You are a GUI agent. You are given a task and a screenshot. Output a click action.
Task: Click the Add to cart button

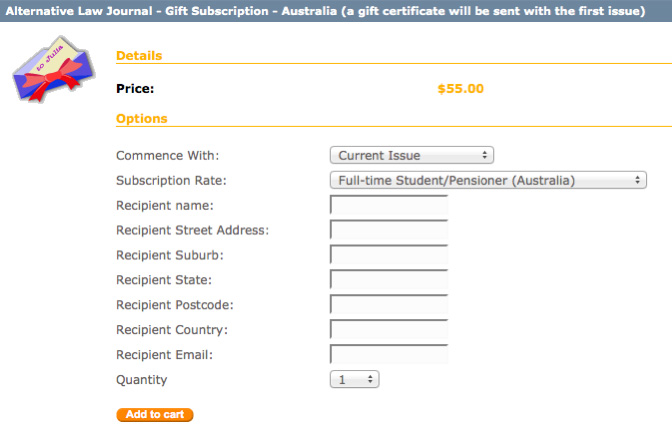154,414
